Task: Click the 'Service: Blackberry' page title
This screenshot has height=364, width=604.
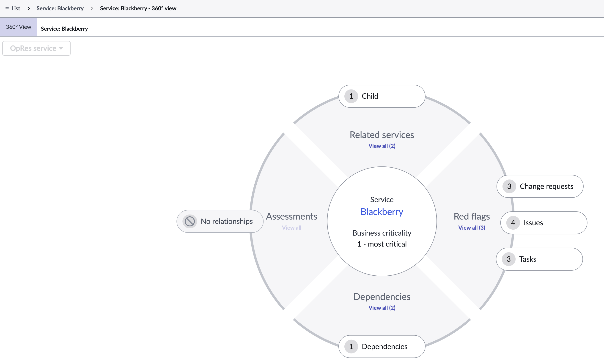Action: click(x=64, y=29)
